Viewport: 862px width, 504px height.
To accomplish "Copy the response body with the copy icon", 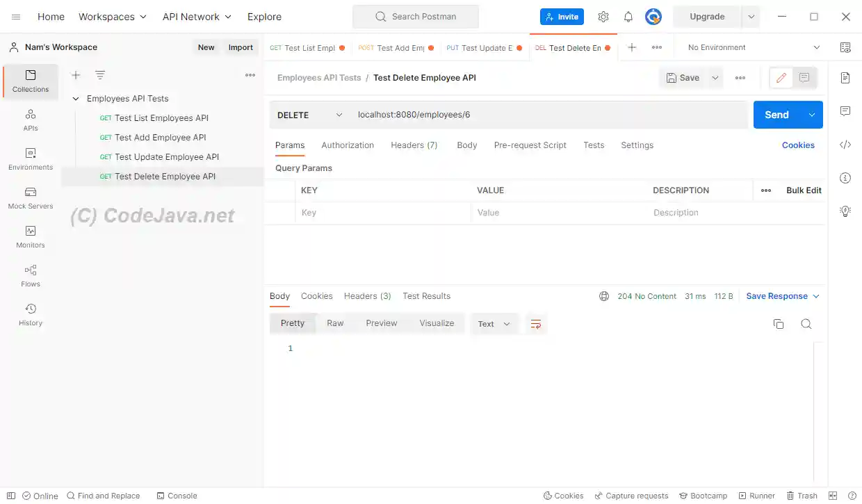I will point(778,323).
